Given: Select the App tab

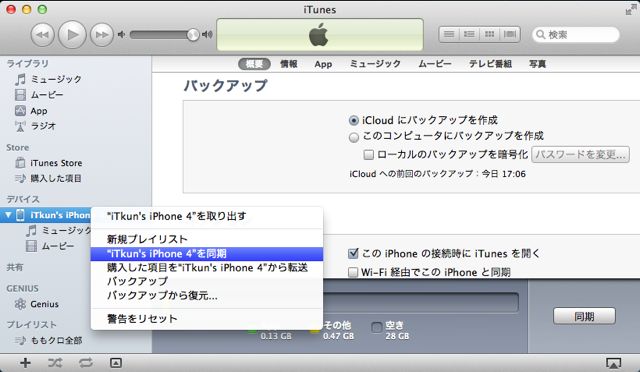Looking at the screenshot, I should [323, 64].
